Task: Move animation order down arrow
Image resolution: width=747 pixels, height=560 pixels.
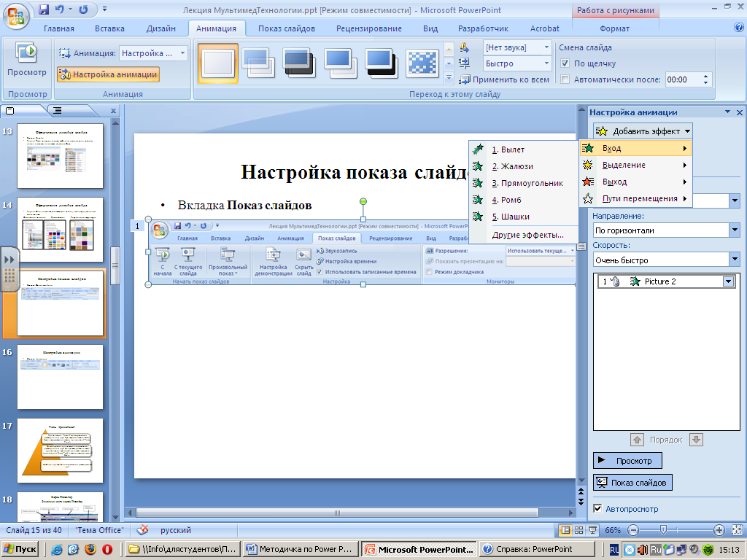Action: pos(696,440)
